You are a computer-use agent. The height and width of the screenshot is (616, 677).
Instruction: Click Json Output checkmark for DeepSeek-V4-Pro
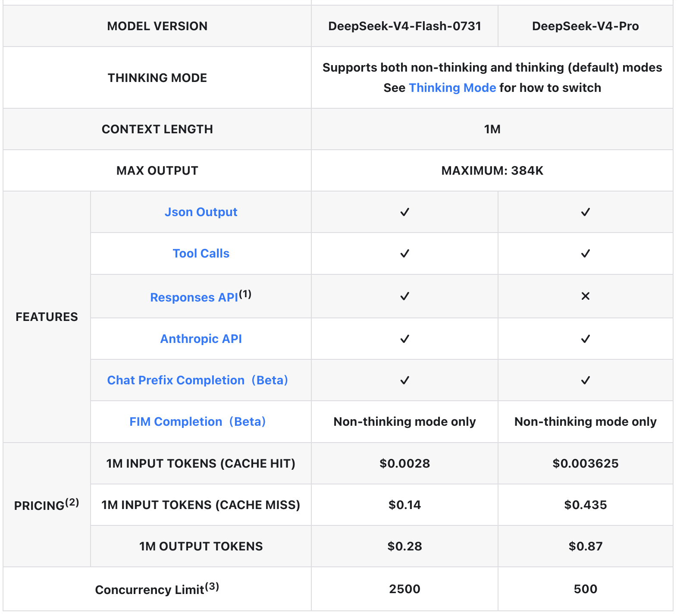click(585, 212)
